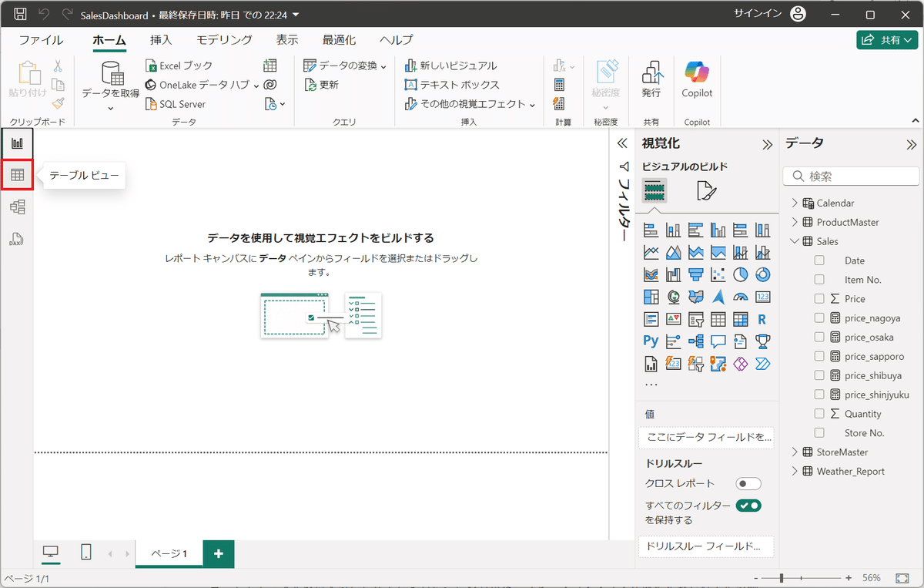Select the area chart visual
The width and height of the screenshot is (924, 588).
(673, 252)
